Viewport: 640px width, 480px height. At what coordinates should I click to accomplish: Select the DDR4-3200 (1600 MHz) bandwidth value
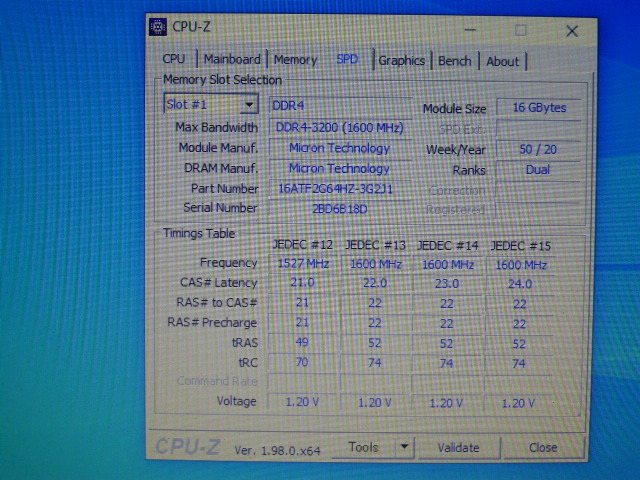click(x=340, y=128)
